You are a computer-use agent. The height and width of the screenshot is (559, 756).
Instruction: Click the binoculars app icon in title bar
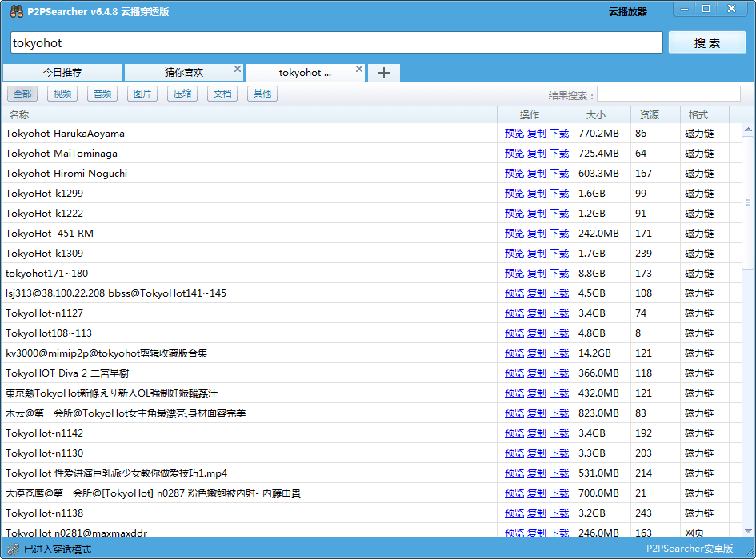[16, 11]
